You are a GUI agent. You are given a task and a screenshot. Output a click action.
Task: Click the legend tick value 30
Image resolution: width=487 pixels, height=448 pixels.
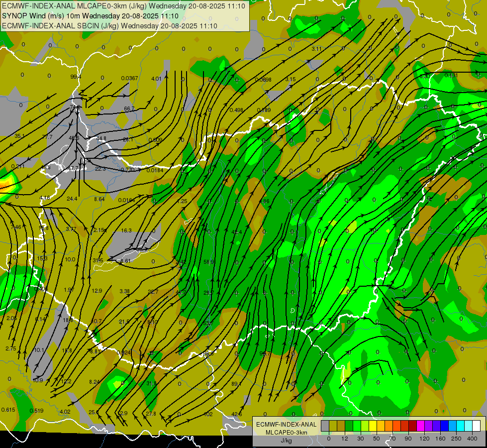pos(360,439)
